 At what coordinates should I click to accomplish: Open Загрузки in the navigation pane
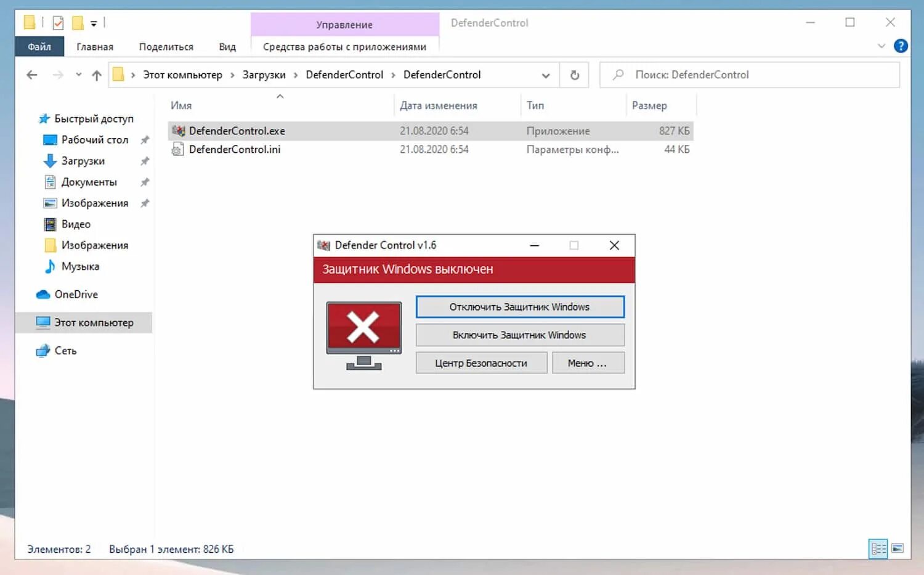83,161
